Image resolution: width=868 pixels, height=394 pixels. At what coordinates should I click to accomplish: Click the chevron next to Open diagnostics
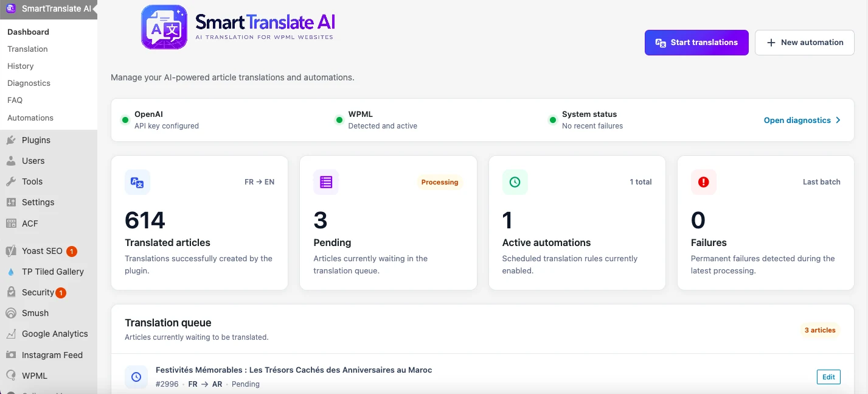(838, 120)
